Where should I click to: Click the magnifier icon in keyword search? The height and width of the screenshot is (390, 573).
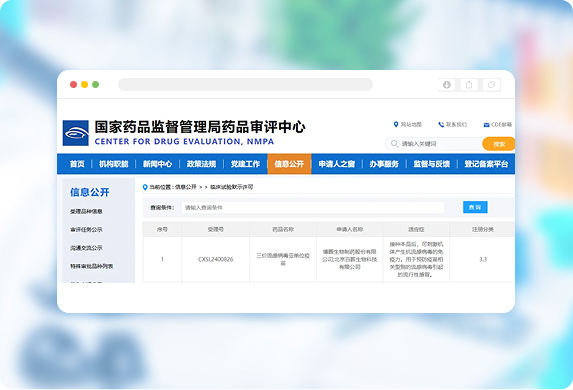click(x=394, y=143)
